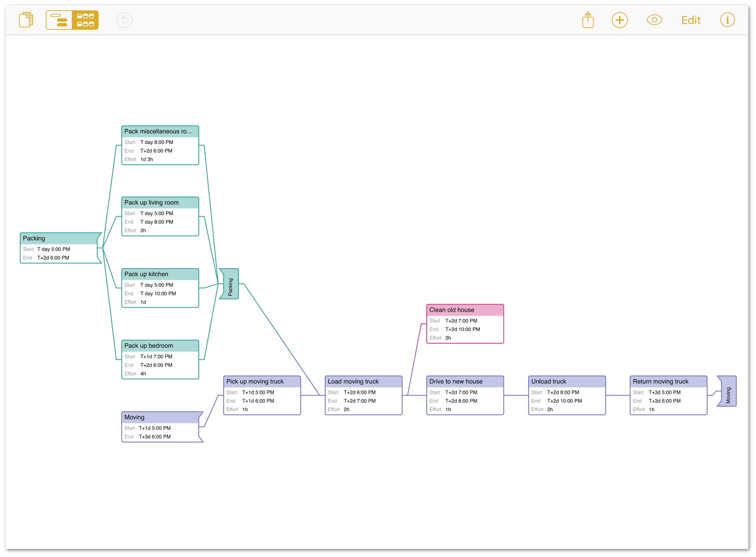Select the Load moving truck task

click(x=364, y=395)
